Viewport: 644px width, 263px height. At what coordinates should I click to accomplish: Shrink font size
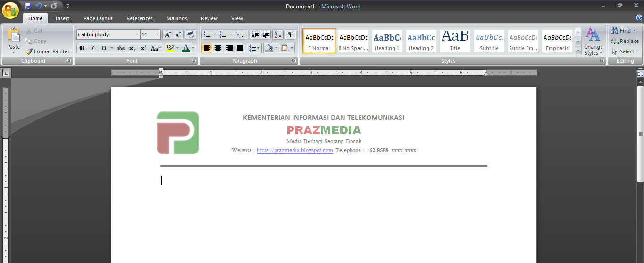click(x=178, y=34)
